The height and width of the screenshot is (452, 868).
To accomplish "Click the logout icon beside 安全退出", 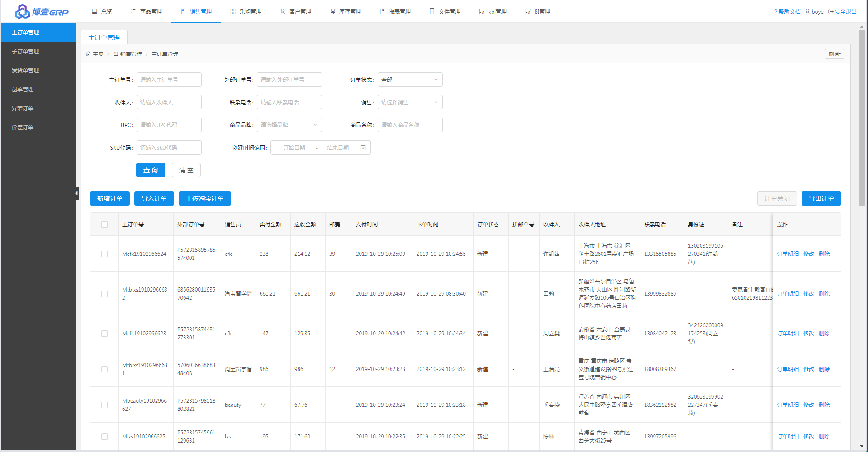I will 830,12.
